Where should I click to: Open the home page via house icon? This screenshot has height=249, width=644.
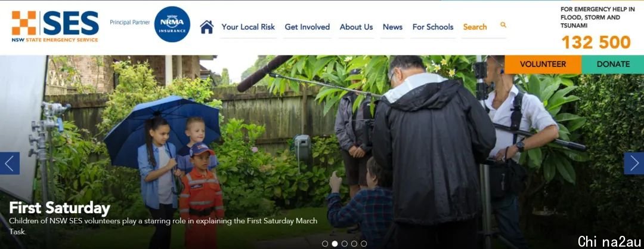206,27
